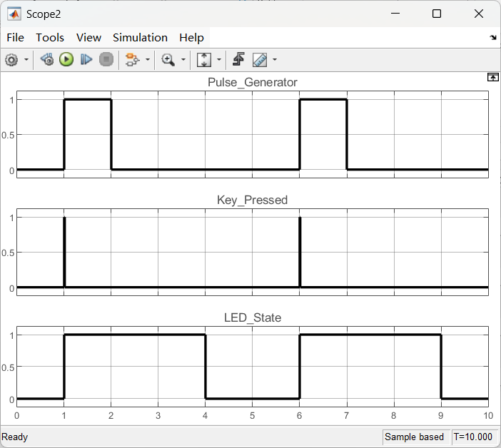Expand the signal selector dropdown arrow
The image size is (501, 448).
(x=148, y=60)
